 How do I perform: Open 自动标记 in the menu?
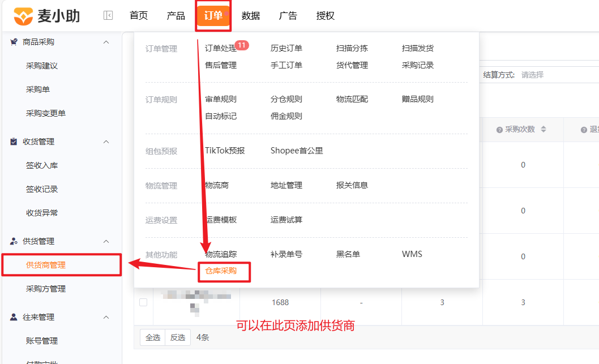pyautogui.click(x=220, y=116)
